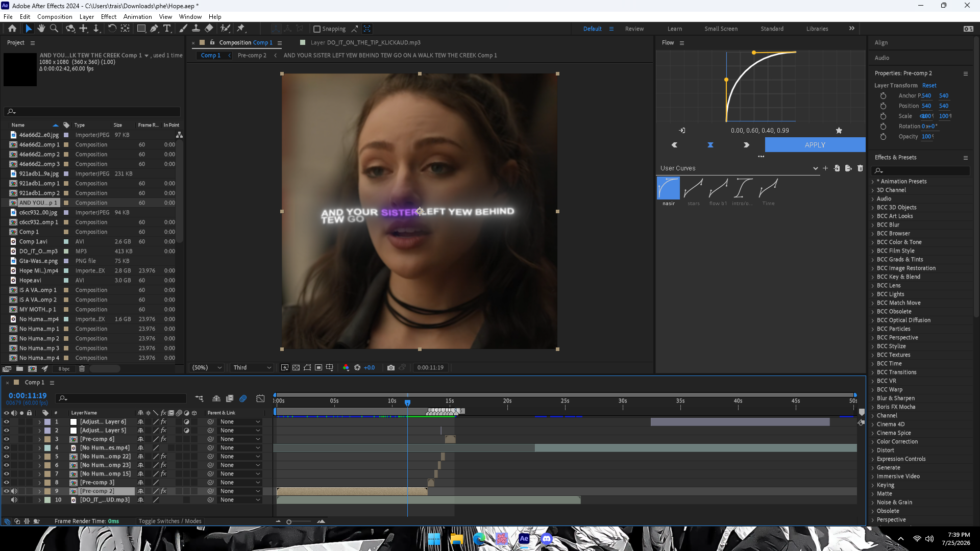The width and height of the screenshot is (980, 551).
Task: Open Discord from the Windows taskbar
Action: [547, 539]
